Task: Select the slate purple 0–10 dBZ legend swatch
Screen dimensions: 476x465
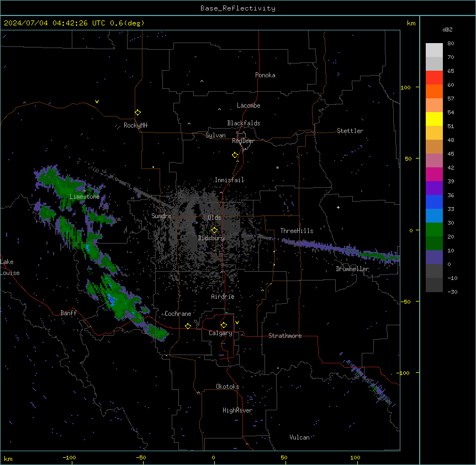Action: pos(434,257)
